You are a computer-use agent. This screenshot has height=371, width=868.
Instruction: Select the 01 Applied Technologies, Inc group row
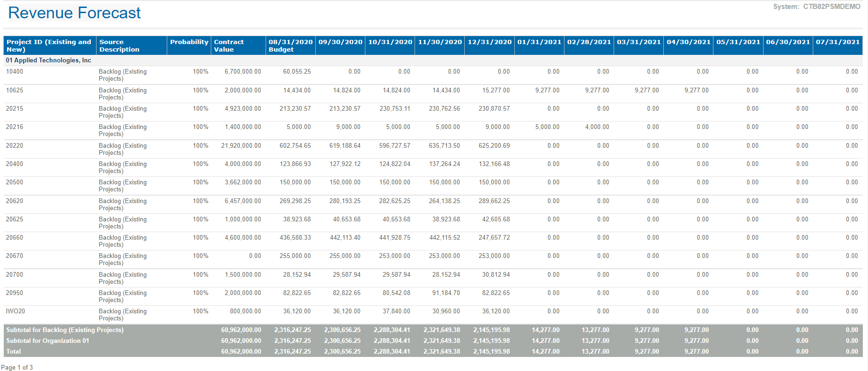click(x=48, y=61)
